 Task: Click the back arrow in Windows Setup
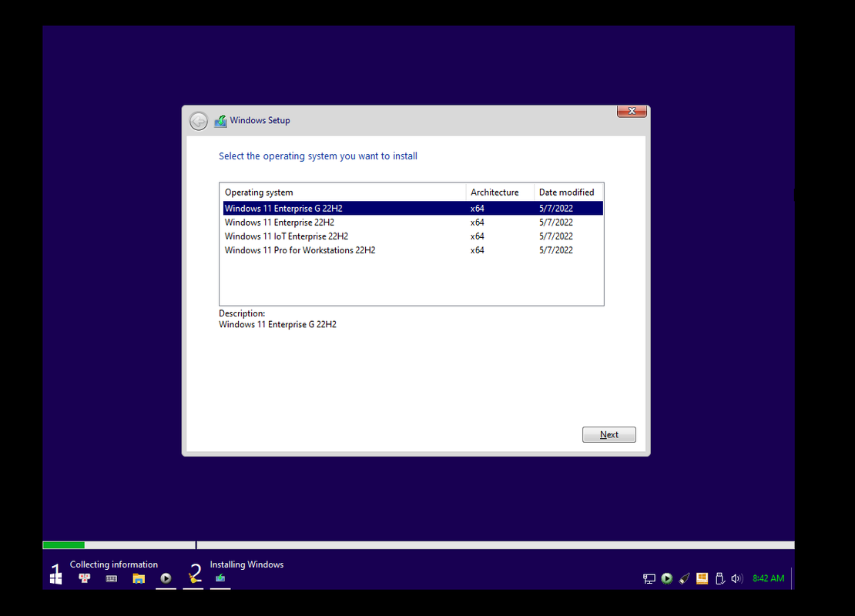(x=199, y=121)
